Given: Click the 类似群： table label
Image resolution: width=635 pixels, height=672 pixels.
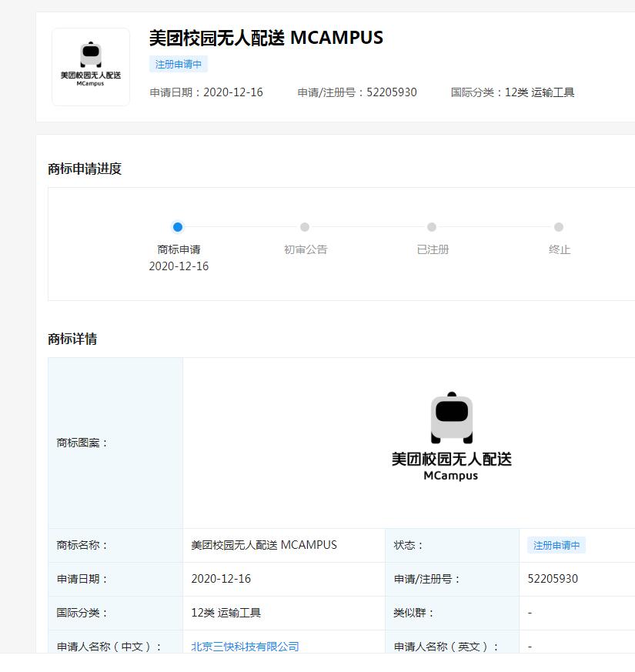Looking at the screenshot, I should tap(414, 613).
